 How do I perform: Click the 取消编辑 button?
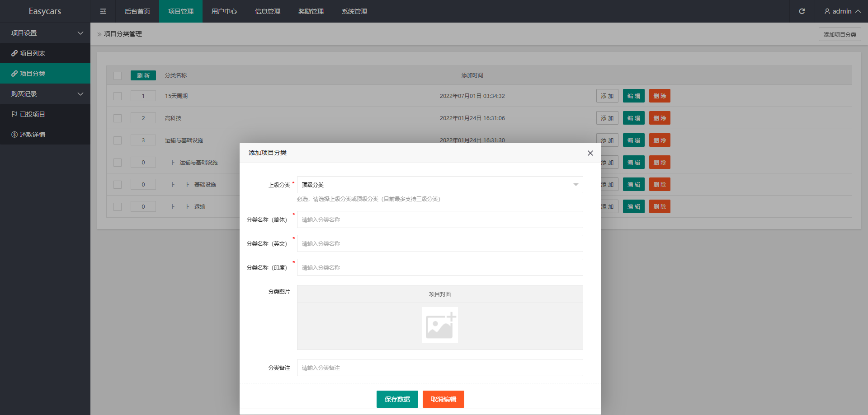pos(443,399)
